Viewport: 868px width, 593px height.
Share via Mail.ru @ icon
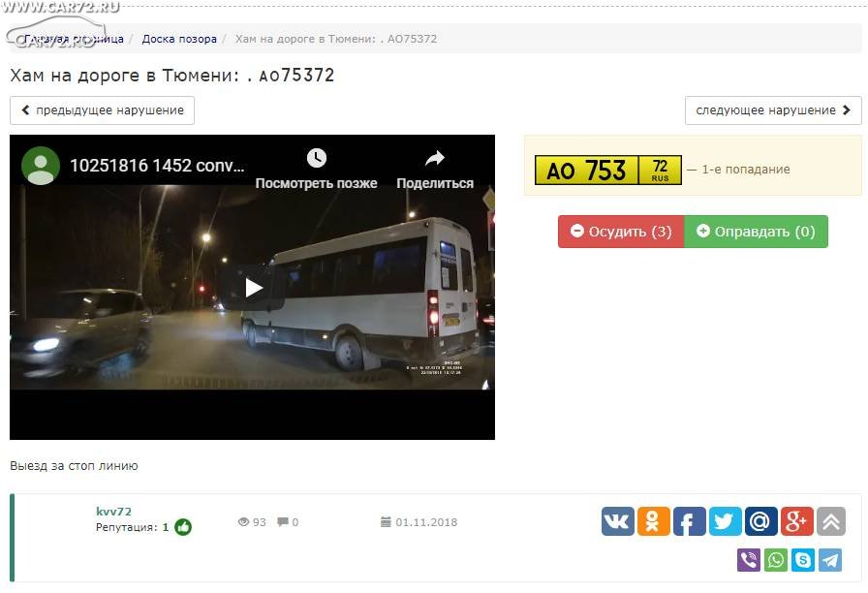[761, 521]
